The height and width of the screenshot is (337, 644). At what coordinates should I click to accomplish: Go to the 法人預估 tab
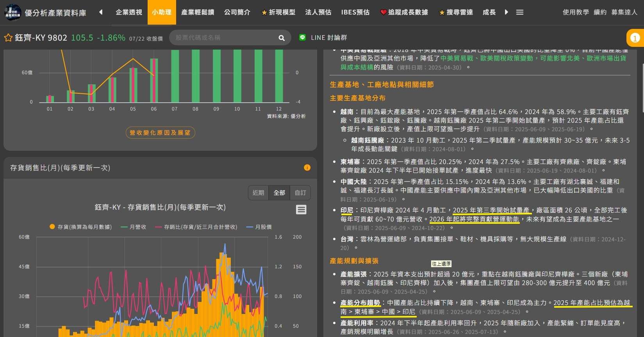point(318,12)
